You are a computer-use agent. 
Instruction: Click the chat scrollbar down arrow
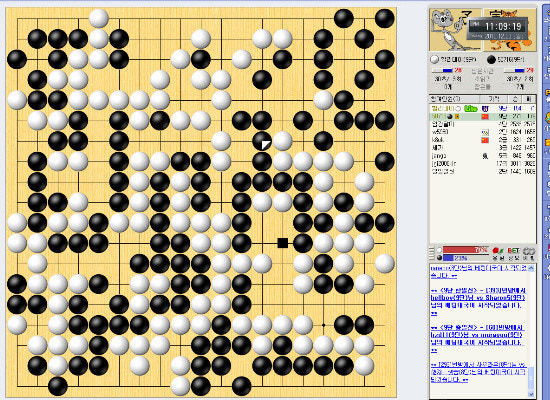(531, 394)
